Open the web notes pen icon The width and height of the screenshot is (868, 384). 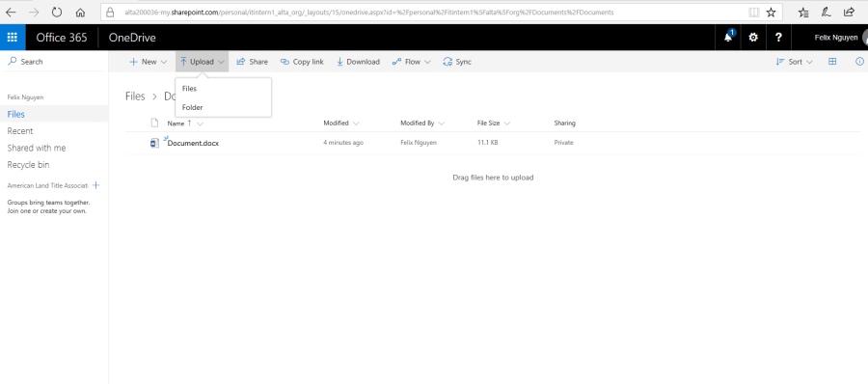(x=826, y=13)
